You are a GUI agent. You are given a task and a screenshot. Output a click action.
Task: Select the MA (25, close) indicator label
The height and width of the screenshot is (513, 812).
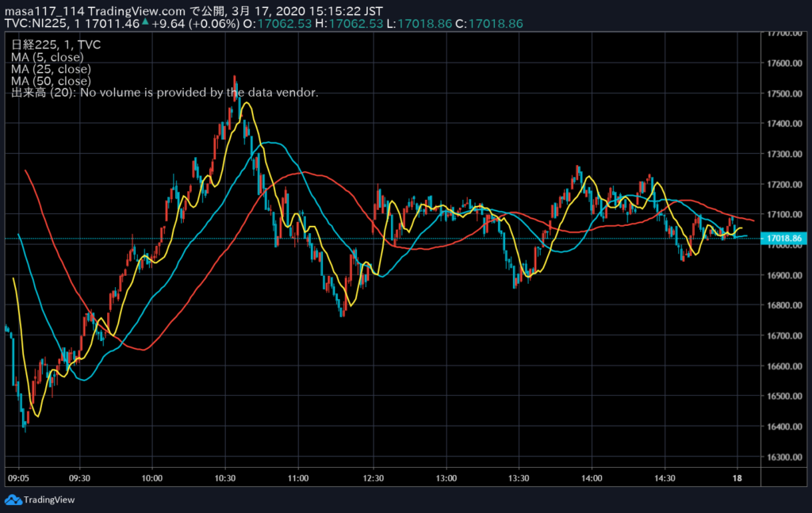click(51, 69)
